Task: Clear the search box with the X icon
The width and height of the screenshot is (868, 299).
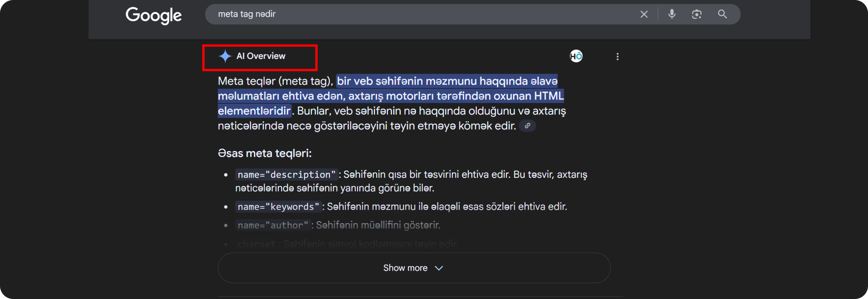Action: 644,14
